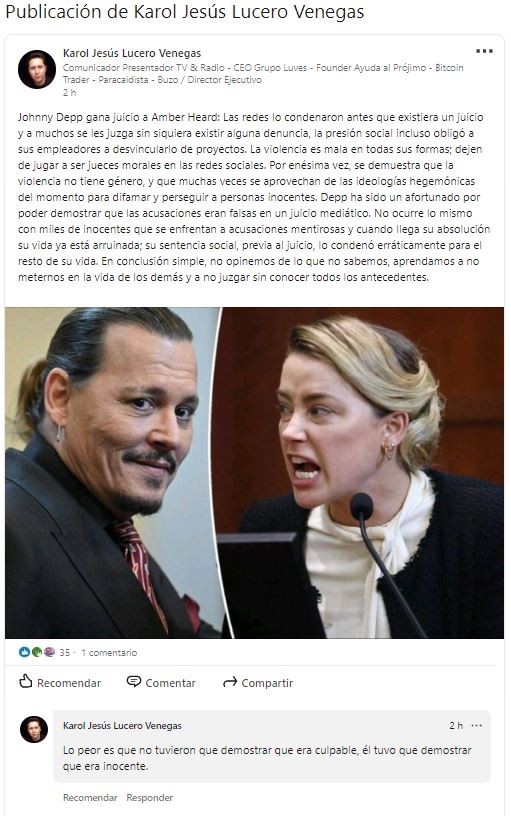Click the reaction emoji icons cluster
This screenshot has width=511, height=816.
(36, 652)
